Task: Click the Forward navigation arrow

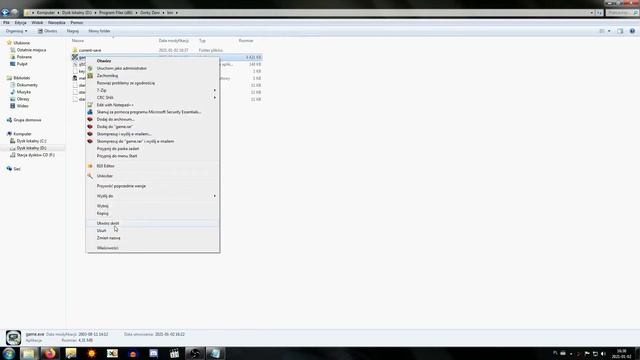Action: 15,13
